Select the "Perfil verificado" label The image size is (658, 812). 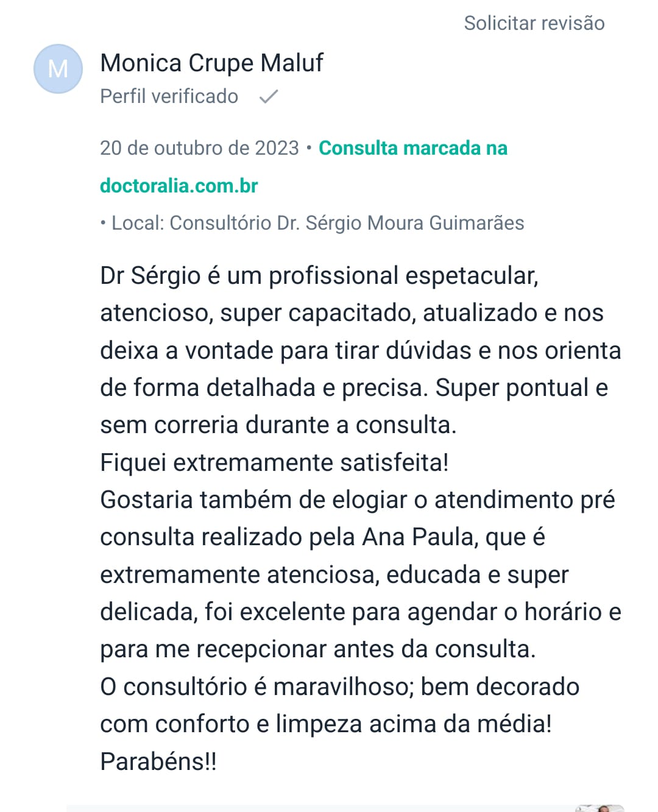tap(169, 96)
